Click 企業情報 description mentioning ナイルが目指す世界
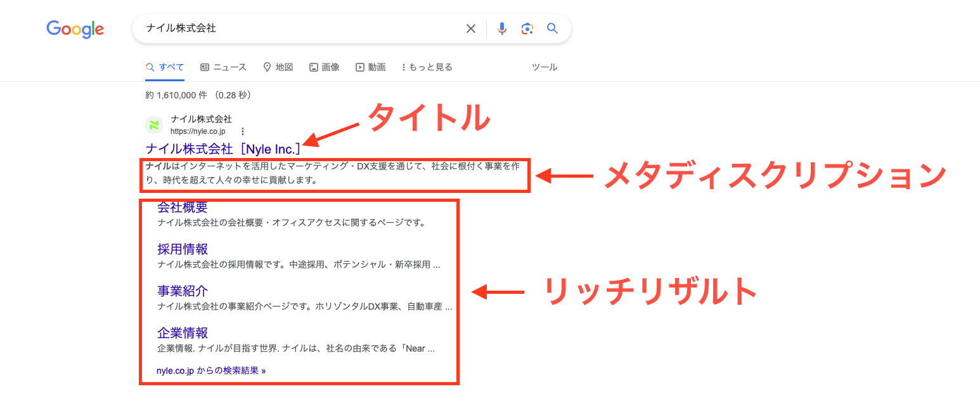Image resolution: width=980 pixels, height=403 pixels. click(x=296, y=348)
